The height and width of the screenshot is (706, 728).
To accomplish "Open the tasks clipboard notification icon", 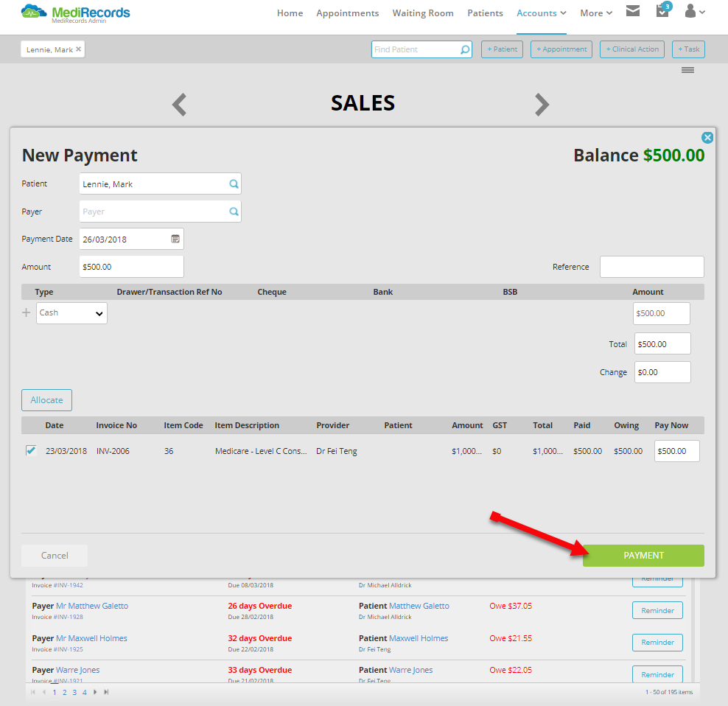I will [662, 10].
